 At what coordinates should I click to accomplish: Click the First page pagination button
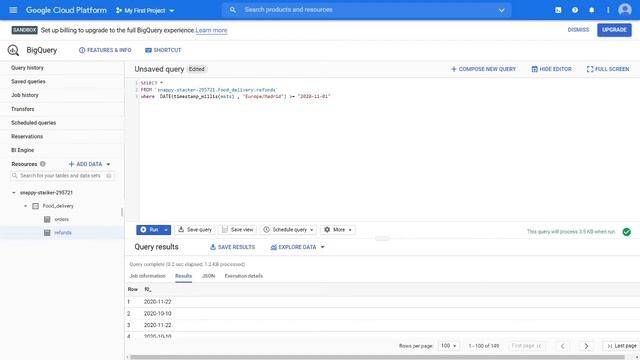point(527,346)
